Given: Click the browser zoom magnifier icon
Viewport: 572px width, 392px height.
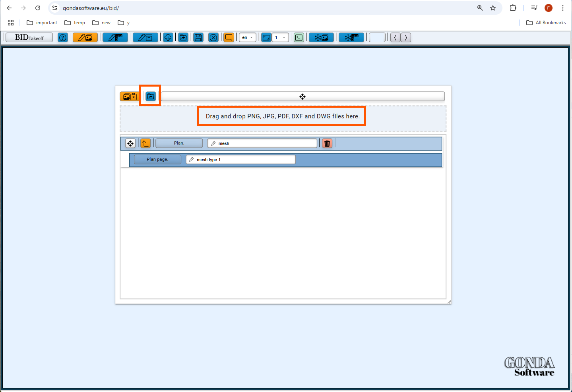Looking at the screenshot, I should pos(480,8).
